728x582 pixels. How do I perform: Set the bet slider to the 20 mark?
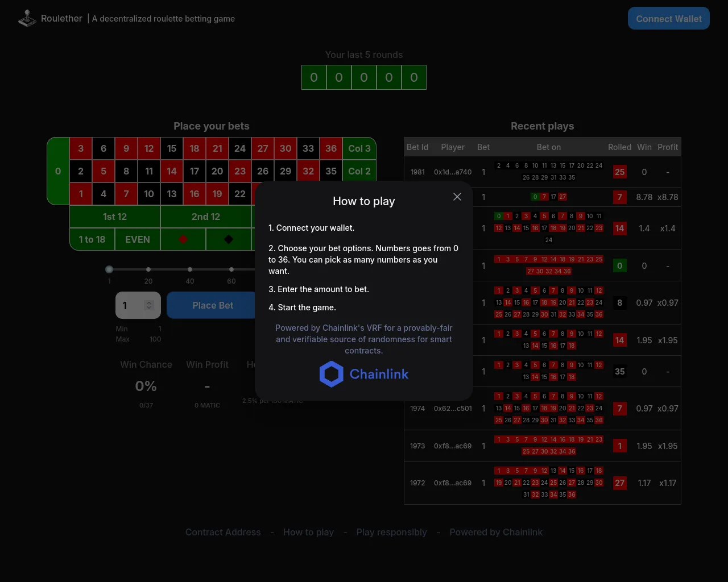point(148,269)
